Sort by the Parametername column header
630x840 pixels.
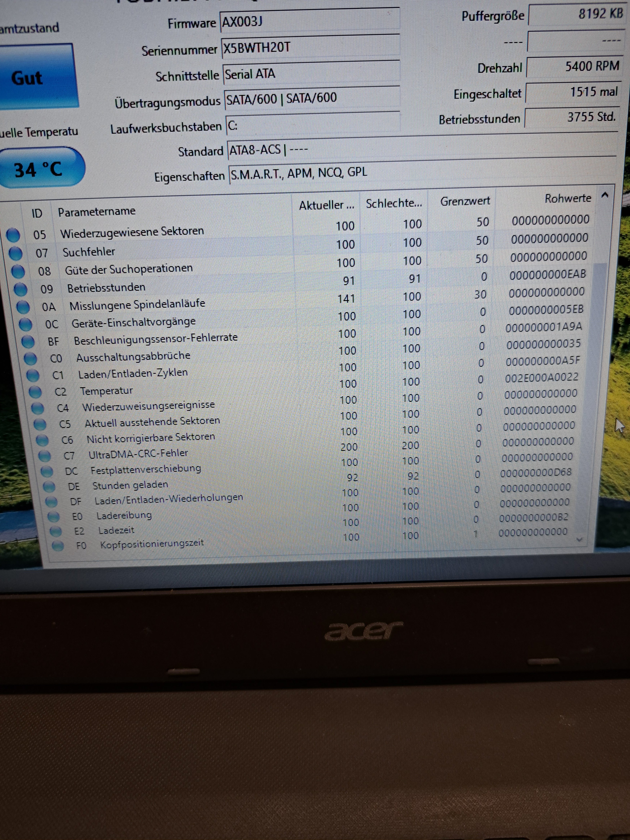pos(97,211)
